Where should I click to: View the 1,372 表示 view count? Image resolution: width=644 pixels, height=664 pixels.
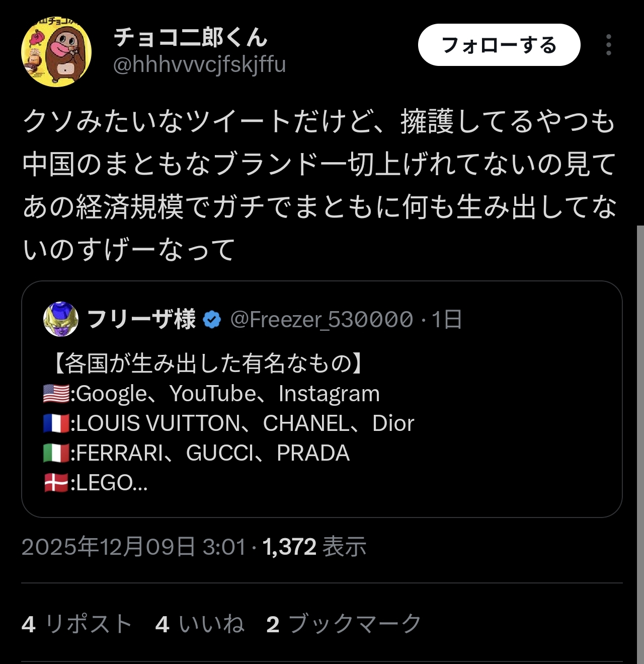(314, 547)
